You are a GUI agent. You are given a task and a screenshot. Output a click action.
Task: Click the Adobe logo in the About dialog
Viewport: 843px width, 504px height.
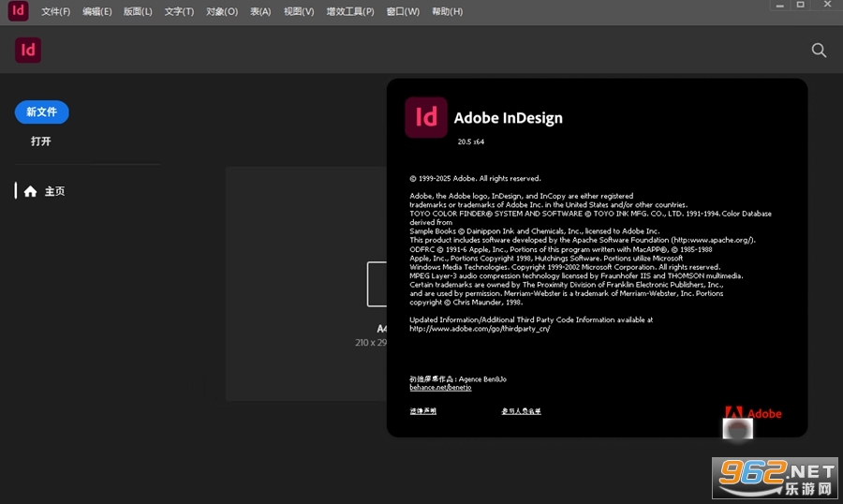pyautogui.click(x=753, y=413)
